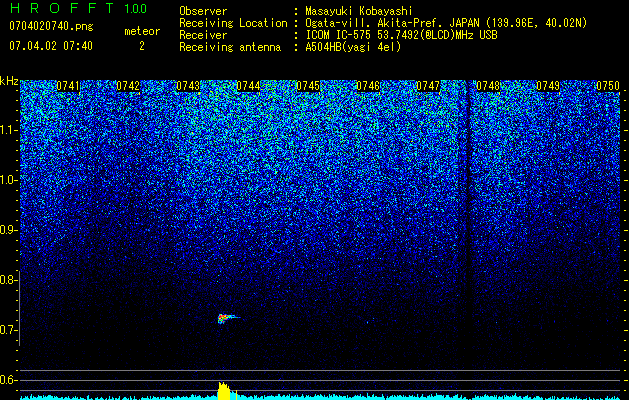Click the version number 1.0.0
This screenshot has height=400, width=629.
tap(136, 8)
